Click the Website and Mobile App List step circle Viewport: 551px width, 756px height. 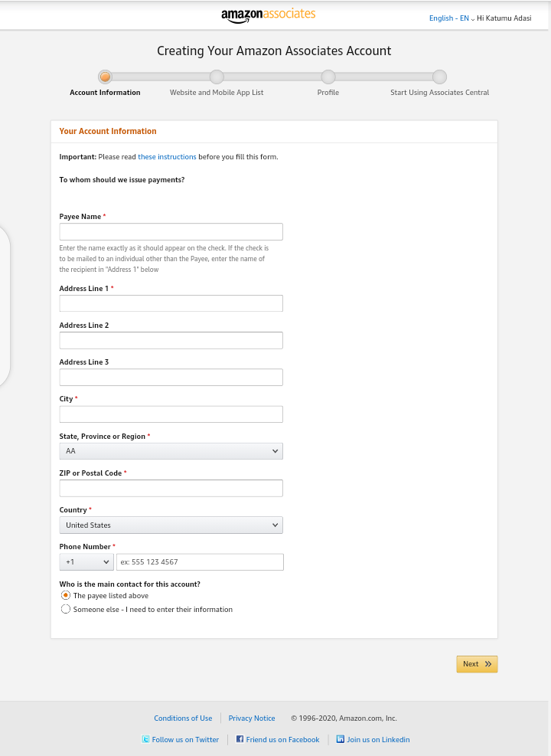217,77
